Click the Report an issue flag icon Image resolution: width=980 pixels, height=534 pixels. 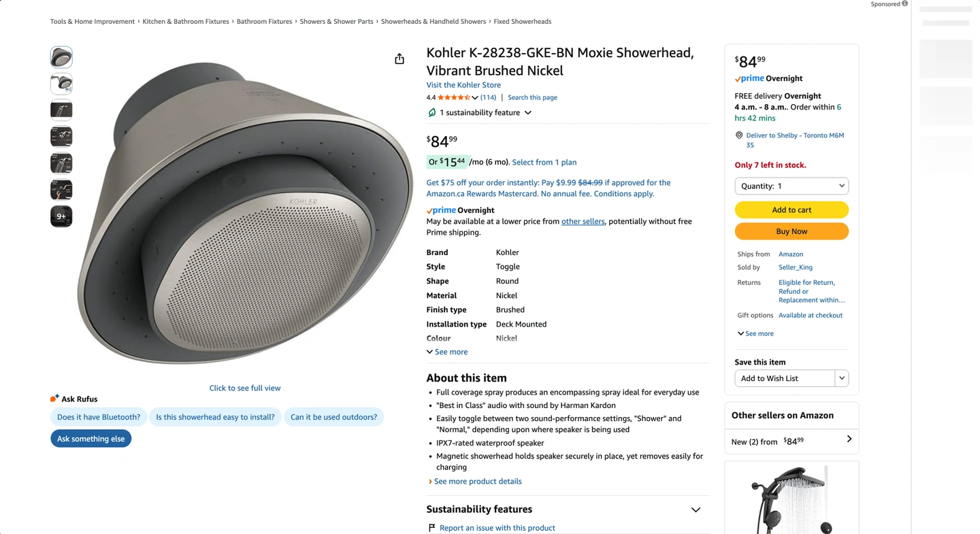click(x=431, y=528)
